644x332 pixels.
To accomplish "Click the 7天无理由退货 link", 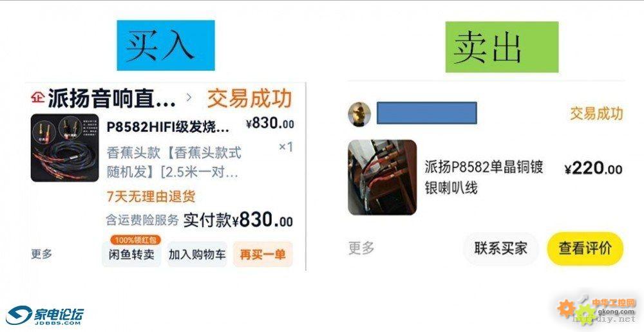I will point(151,197).
